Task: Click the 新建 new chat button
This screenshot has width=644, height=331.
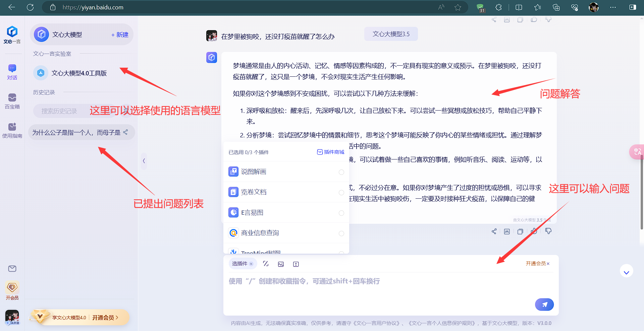Action: (x=120, y=35)
